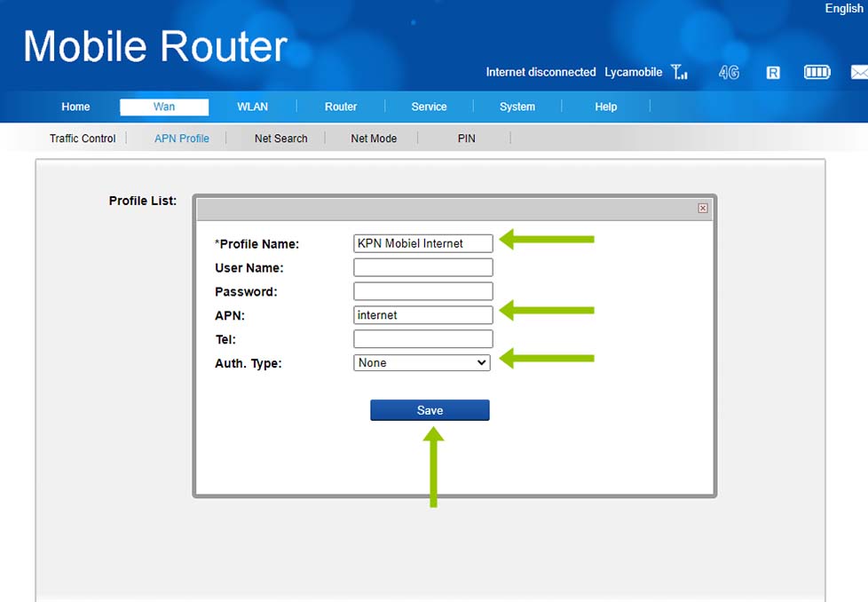Go to the Router tab
The width and height of the screenshot is (868, 602).
[x=341, y=107]
